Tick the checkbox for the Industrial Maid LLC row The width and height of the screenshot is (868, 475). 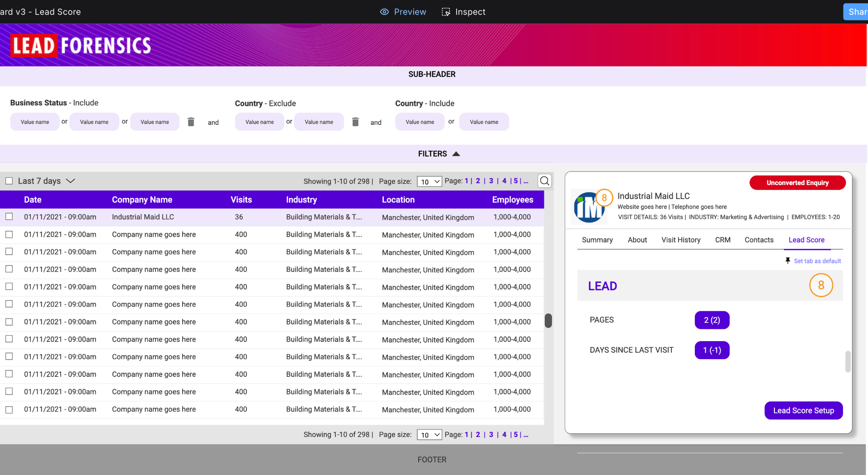pyautogui.click(x=9, y=217)
